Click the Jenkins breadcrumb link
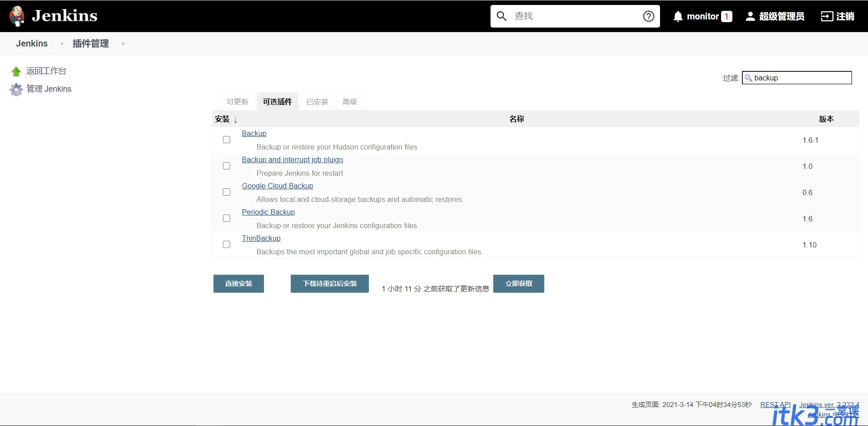This screenshot has width=868, height=426. point(32,44)
